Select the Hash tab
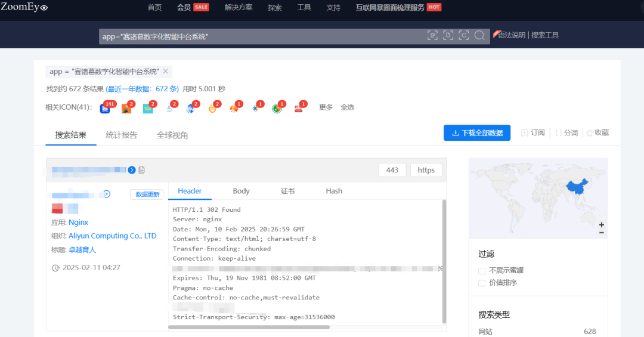644x337 pixels. point(334,191)
